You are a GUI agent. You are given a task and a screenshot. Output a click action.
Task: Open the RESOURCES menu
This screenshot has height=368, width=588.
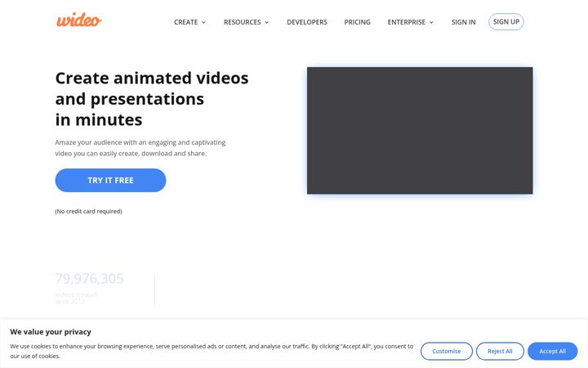click(243, 22)
